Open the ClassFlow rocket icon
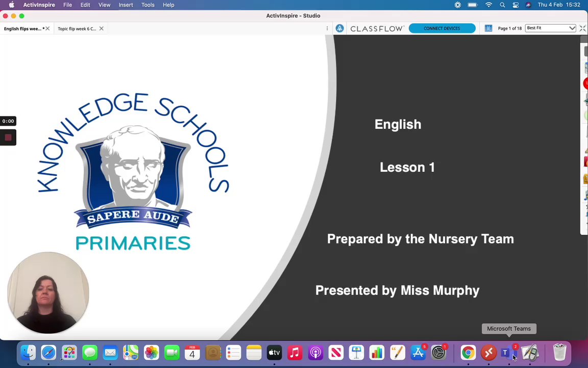Image resolution: width=588 pixels, height=368 pixels. tap(340, 28)
